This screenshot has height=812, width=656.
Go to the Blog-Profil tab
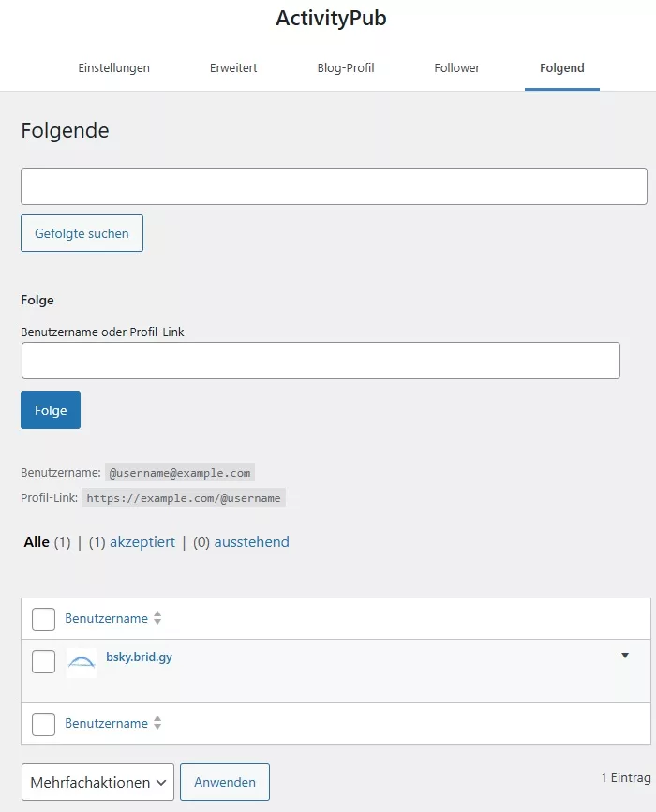(x=346, y=68)
